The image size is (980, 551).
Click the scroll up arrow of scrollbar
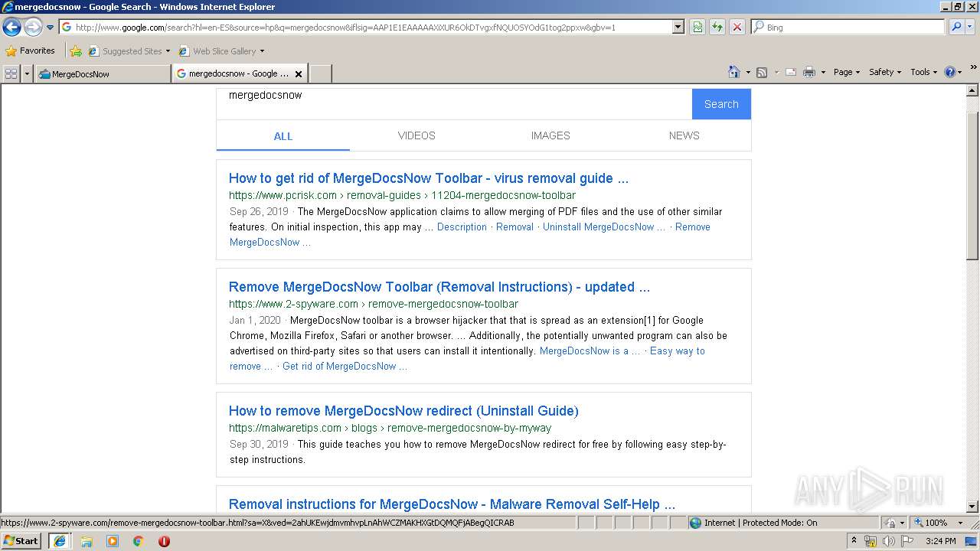(x=972, y=90)
